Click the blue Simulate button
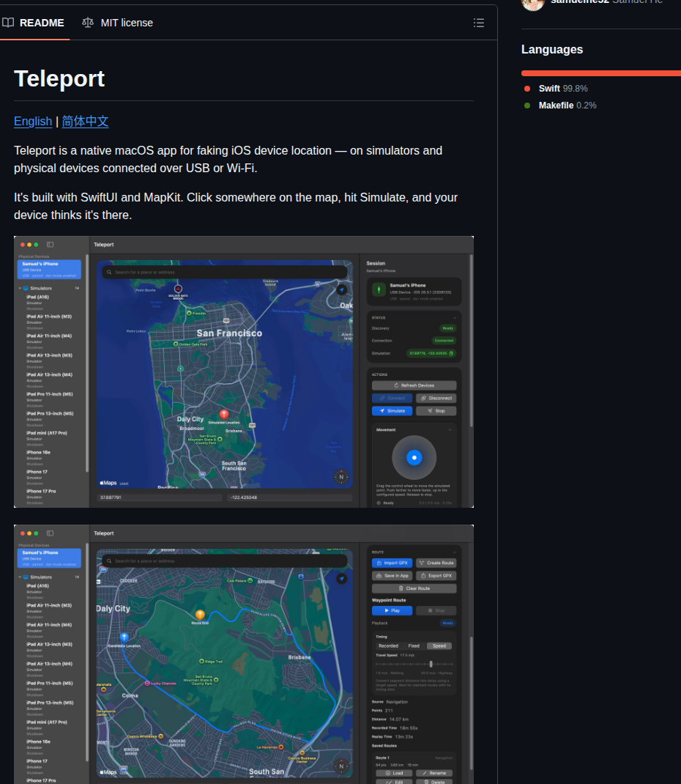Image resolution: width=681 pixels, height=784 pixels. [392, 411]
